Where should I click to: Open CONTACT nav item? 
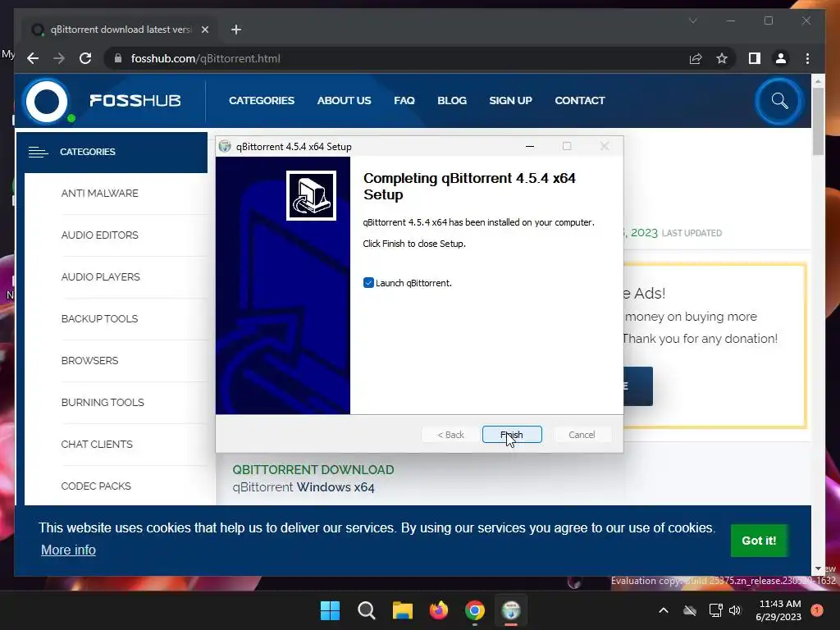pyautogui.click(x=580, y=101)
